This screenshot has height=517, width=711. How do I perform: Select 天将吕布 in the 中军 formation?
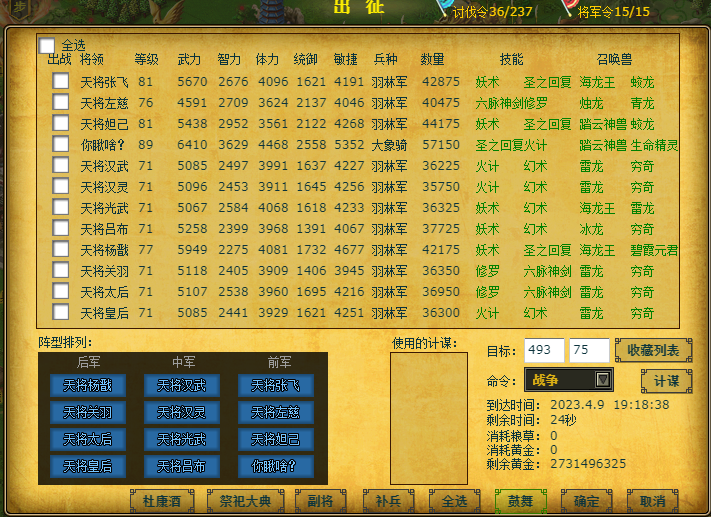click(182, 466)
